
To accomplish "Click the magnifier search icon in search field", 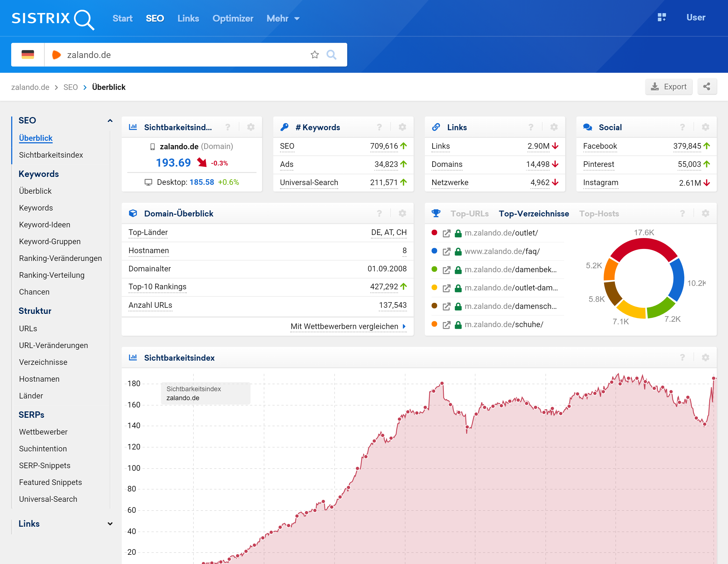I will 331,55.
